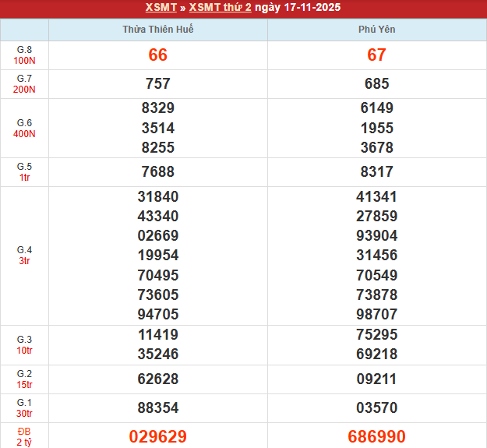Select the Thừa Thiên Huế column header
The image size is (487, 448).
click(158, 29)
